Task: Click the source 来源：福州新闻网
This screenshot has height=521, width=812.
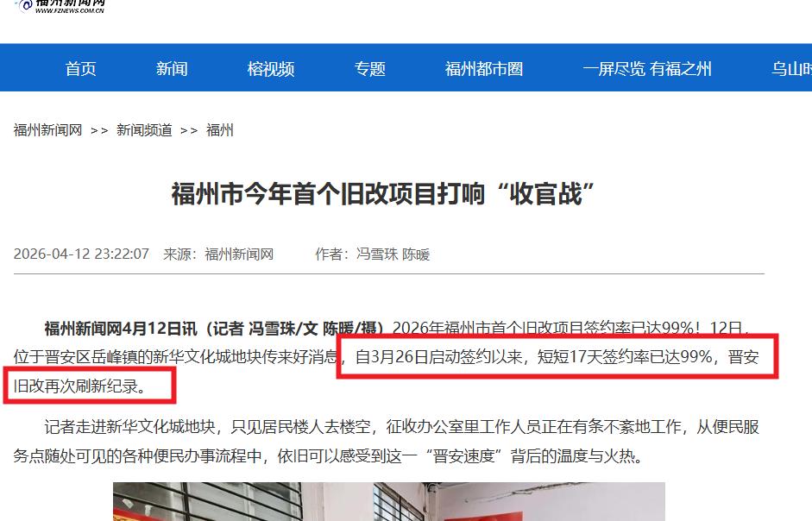Action: (218, 254)
